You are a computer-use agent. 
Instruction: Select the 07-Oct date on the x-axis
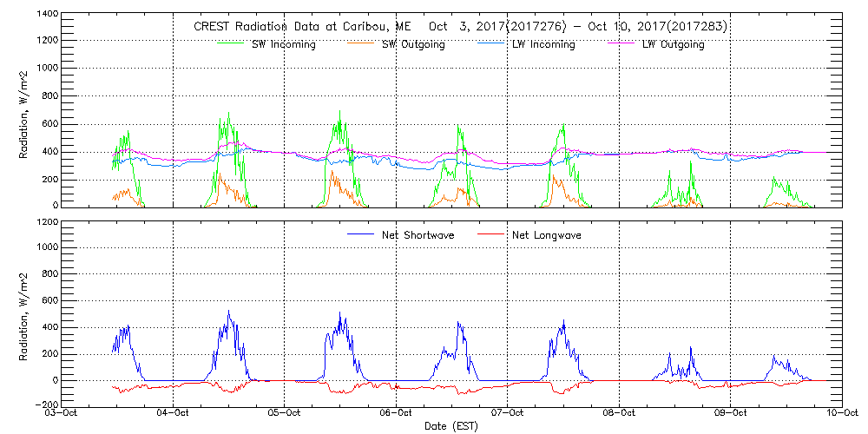(x=508, y=414)
